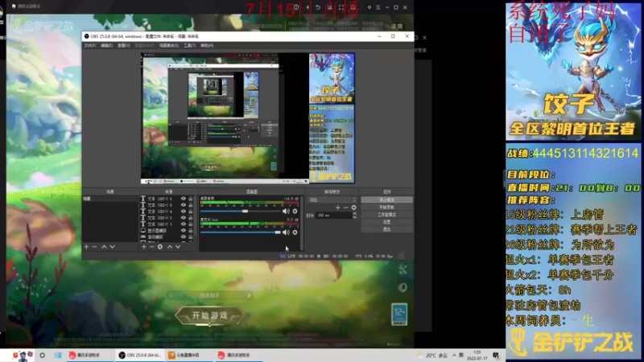Viewport: 644px width, 362px height.
Task: Lock the 文本 (GDI+) 5 source
Action: point(191,205)
